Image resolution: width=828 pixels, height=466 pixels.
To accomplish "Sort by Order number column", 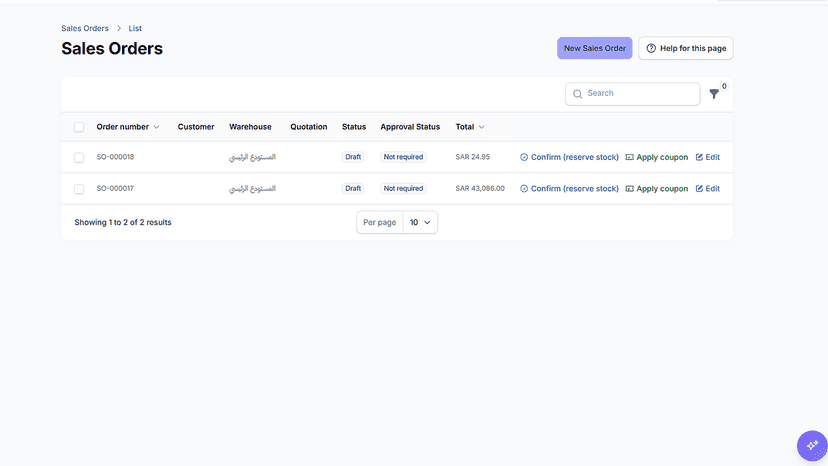I will (128, 127).
